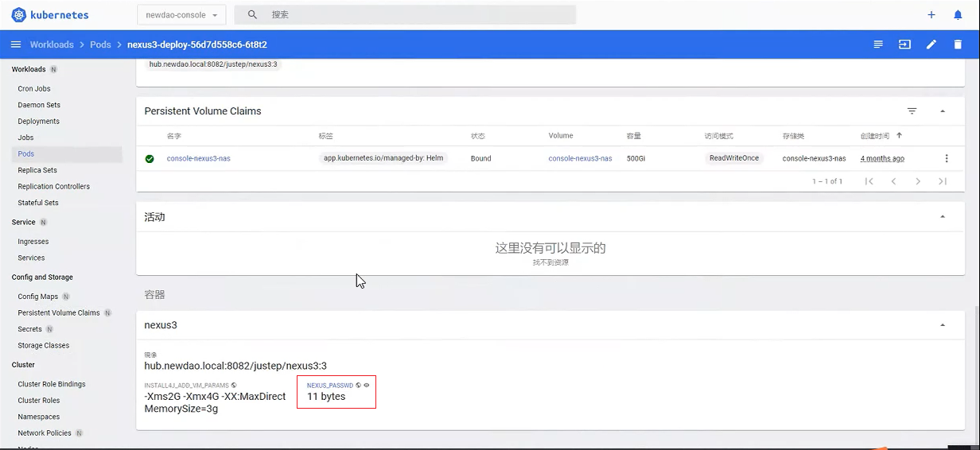Screen dimensions: 980x450
Task: Open the notifications bell
Action: 958,15
